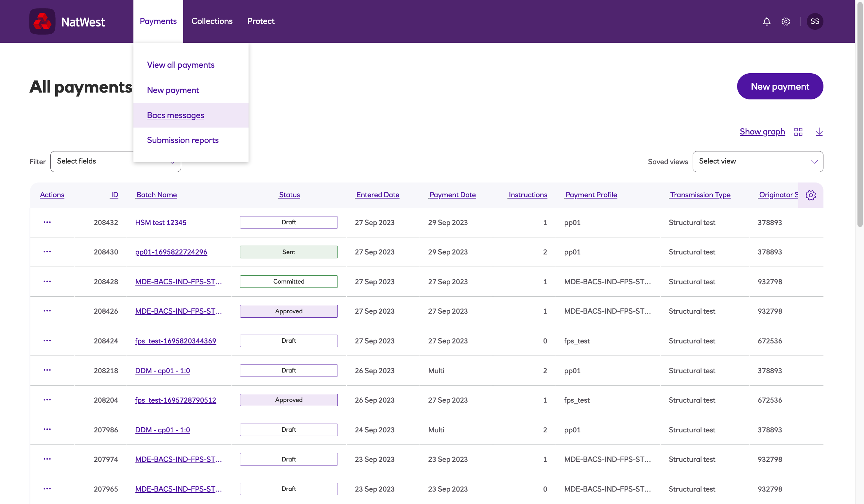Open actions menu for payment 207965

[47, 489]
